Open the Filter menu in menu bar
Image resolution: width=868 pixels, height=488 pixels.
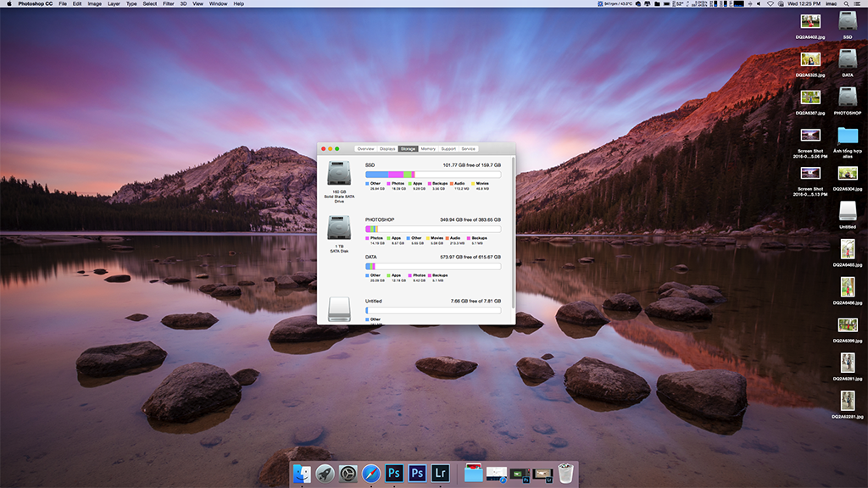click(x=169, y=4)
